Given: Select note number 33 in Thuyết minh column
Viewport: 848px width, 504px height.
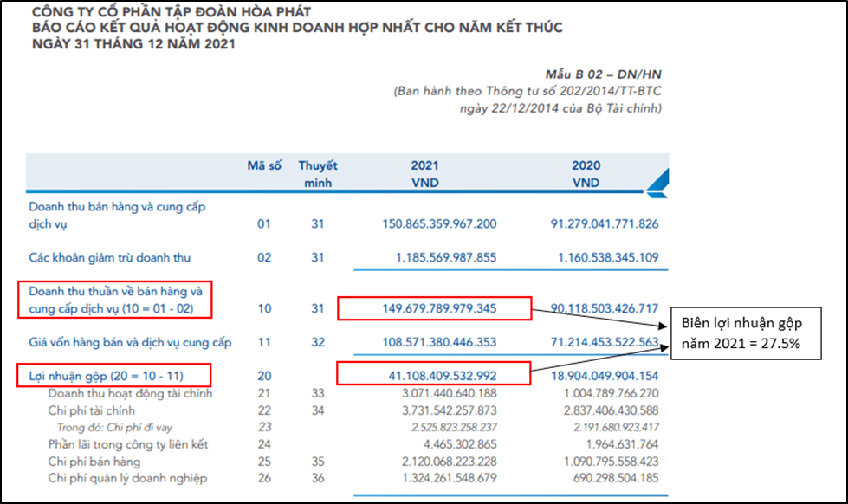Looking at the screenshot, I should (x=318, y=393).
